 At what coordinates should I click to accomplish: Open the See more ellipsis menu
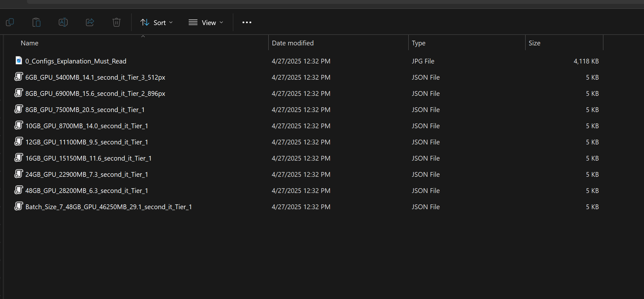pos(247,22)
